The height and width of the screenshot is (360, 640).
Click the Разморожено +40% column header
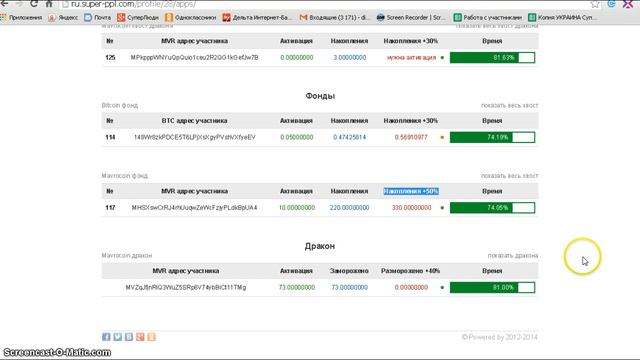(x=410, y=271)
